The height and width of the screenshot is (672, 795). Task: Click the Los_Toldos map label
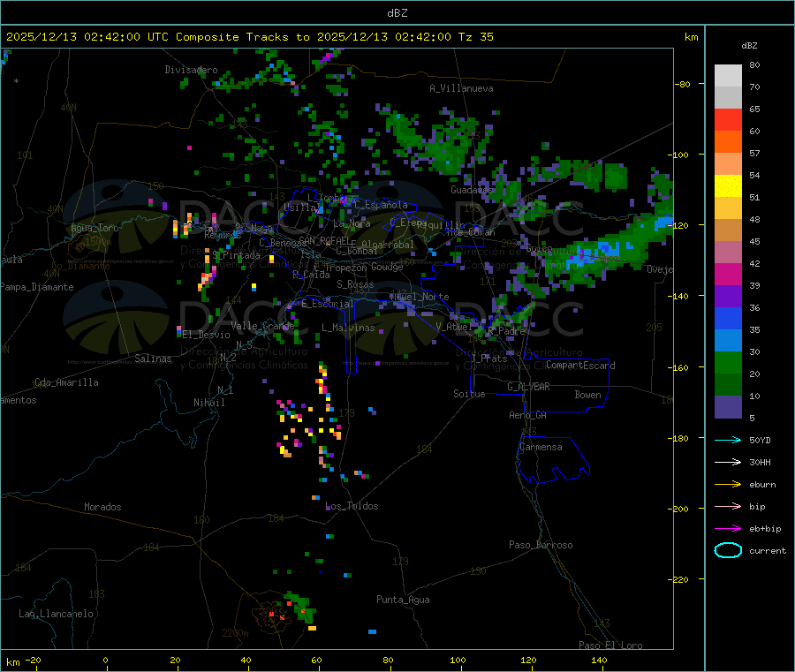click(352, 506)
